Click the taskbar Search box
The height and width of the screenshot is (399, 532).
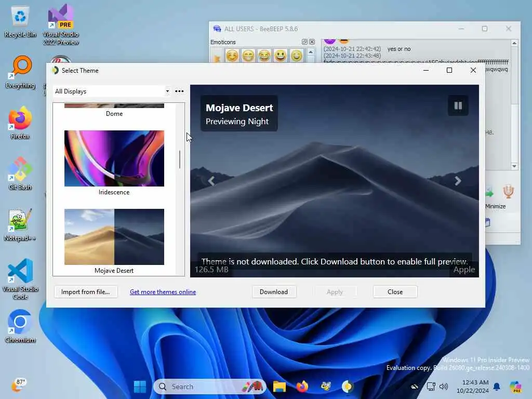(209, 387)
